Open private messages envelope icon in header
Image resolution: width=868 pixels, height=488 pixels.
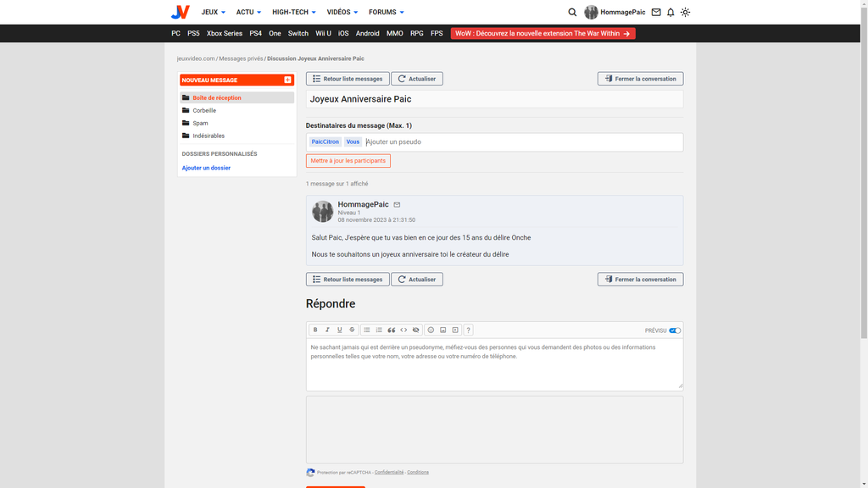(x=656, y=12)
